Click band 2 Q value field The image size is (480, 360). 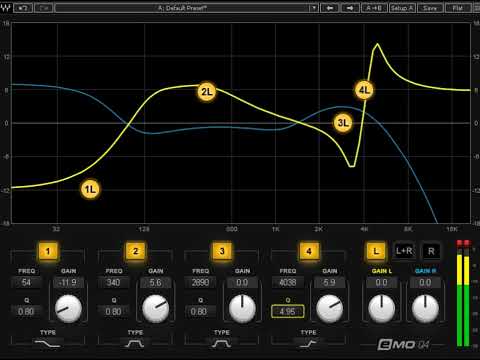pos(114,312)
